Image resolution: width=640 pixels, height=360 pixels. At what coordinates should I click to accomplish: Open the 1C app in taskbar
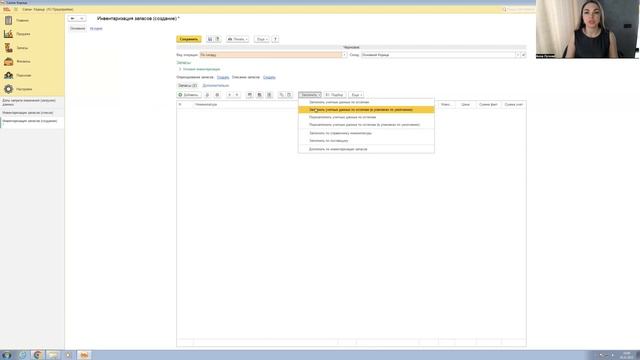(x=84, y=355)
